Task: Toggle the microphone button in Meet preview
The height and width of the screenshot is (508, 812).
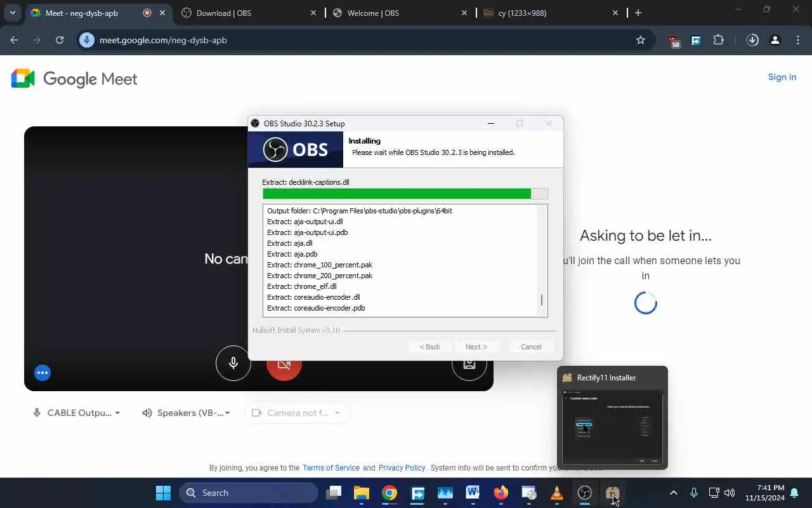Action: coord(233,363)
